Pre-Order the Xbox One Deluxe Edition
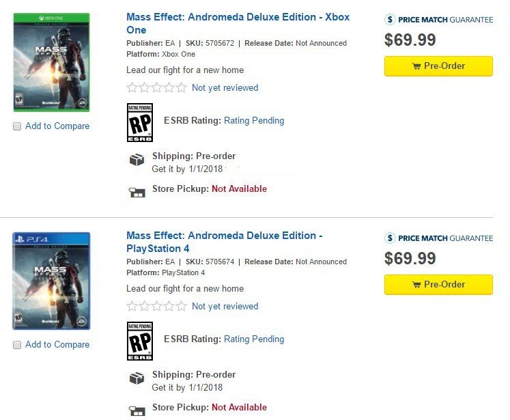 point(438,66)
